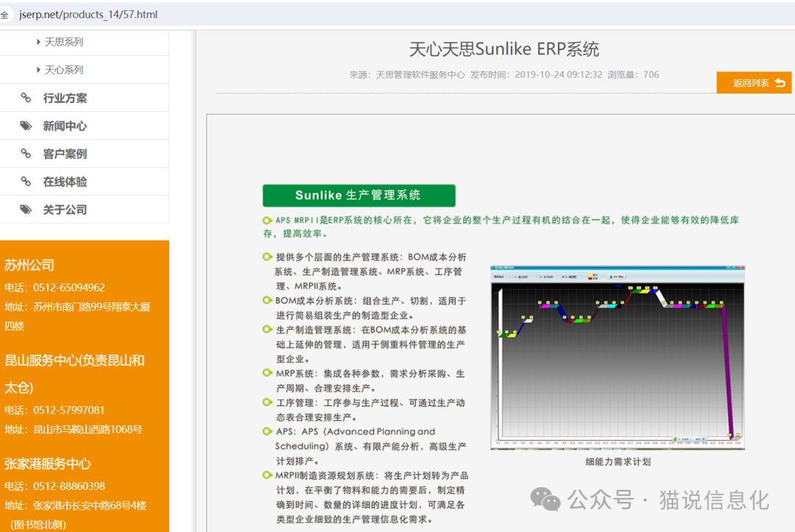Click the link icon beside 行业方案
Screen dimensions: 795x532
pos(25,98)
